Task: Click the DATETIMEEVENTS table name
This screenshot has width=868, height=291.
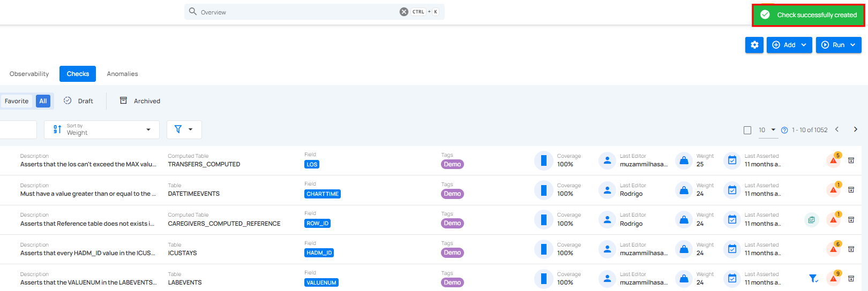Action: point(194,194)
